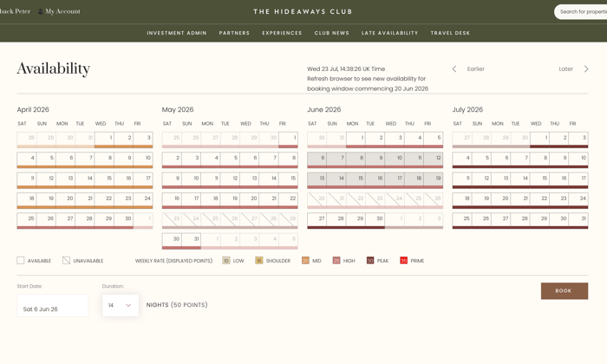Image resolution: width=607 pixels, height=364 pixels.
Task: Click the Earlier link
Action: (x=476, y=68)
